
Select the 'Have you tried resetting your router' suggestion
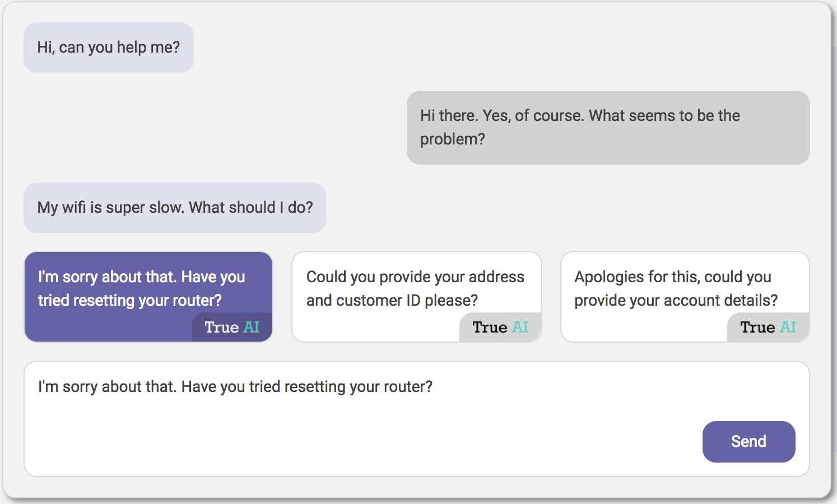pyautogui.click(x=141, y=288)
